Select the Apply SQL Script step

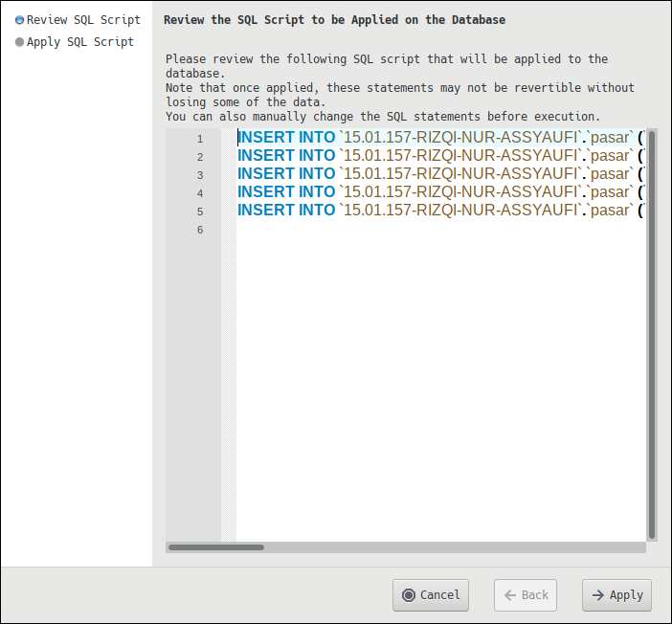[x=79, y=42]
